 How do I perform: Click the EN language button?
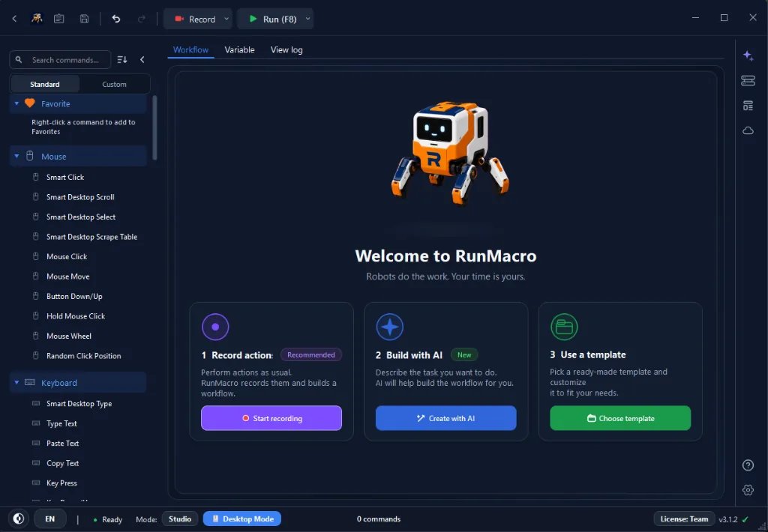(50, 519)
